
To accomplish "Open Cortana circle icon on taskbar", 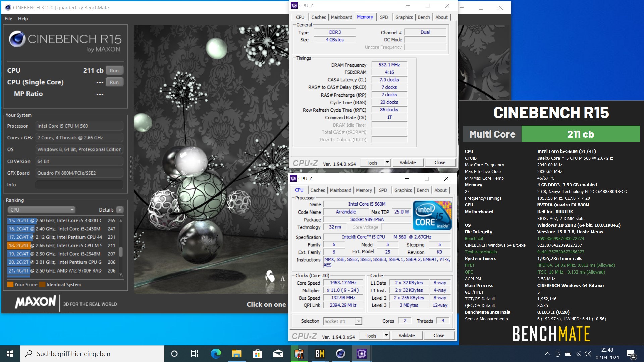I will 174,354.
